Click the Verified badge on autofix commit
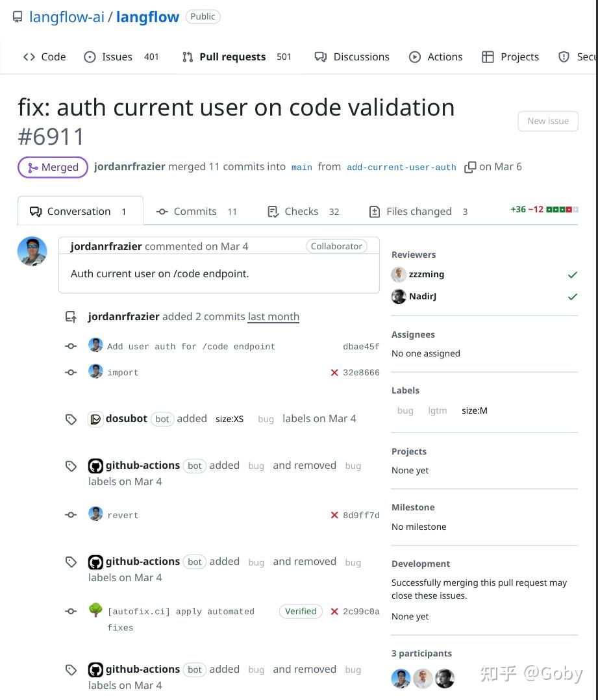The width and height of the screenshot is (598, 700). click(x=301, y=612)
